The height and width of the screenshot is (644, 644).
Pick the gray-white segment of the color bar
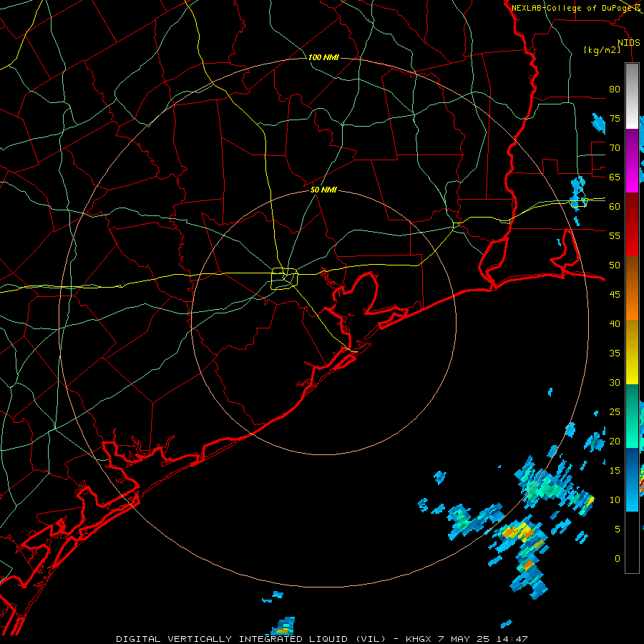coord(632,96)
